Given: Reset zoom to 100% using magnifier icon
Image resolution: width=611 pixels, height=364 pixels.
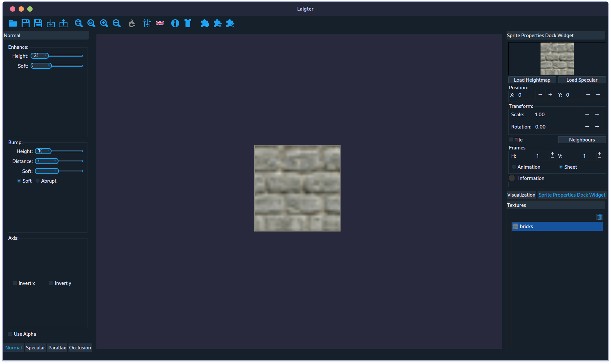Looking at the screenshot, I should click(x=91, y=23).
